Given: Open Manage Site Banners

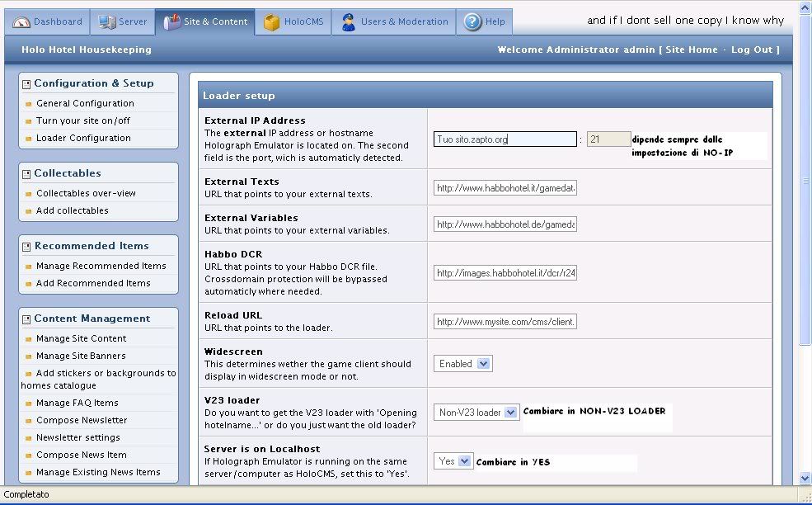Looking at the screenshot, I should tap(81, 356).
